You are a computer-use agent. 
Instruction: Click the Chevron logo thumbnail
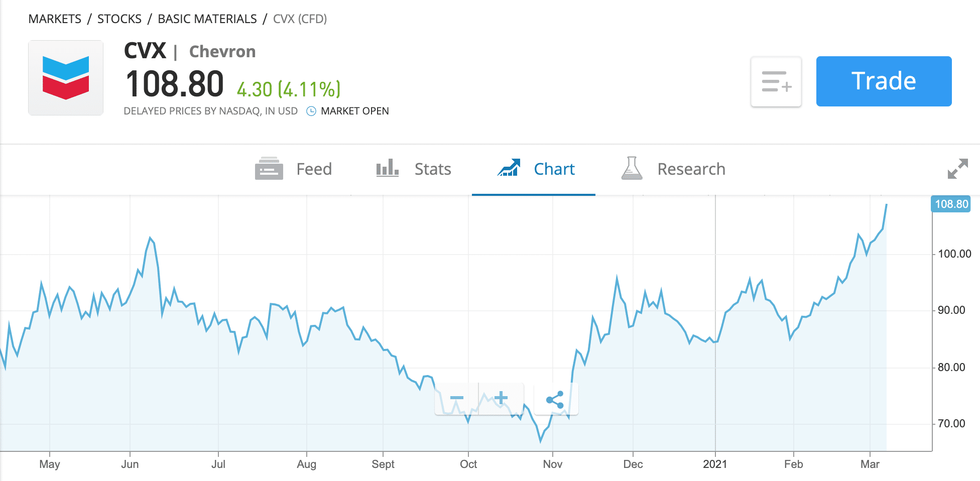point(66,78)
